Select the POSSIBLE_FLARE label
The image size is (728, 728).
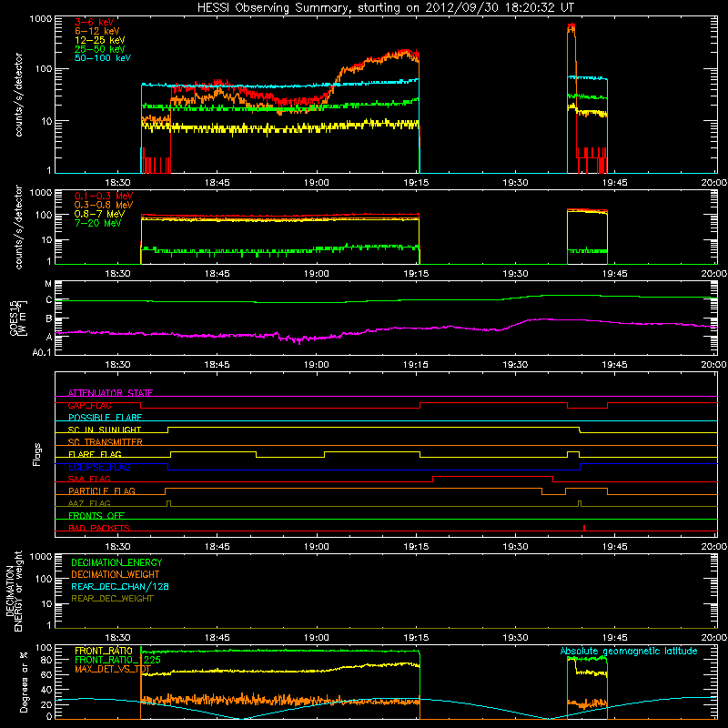pos(105,418)
